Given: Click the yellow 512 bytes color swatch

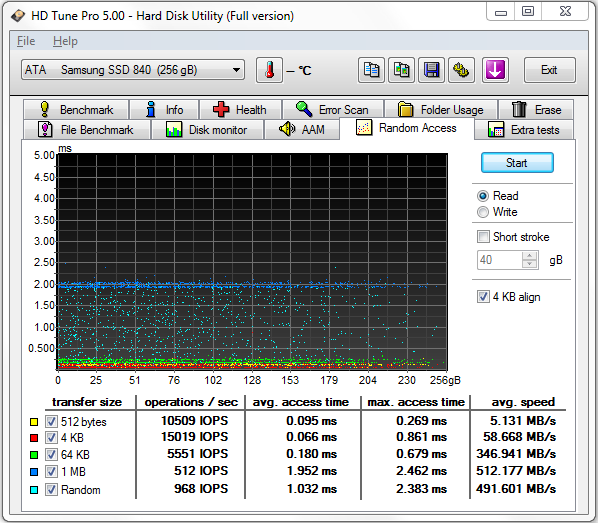Looking at the screenshot, I should click(34, 422).
